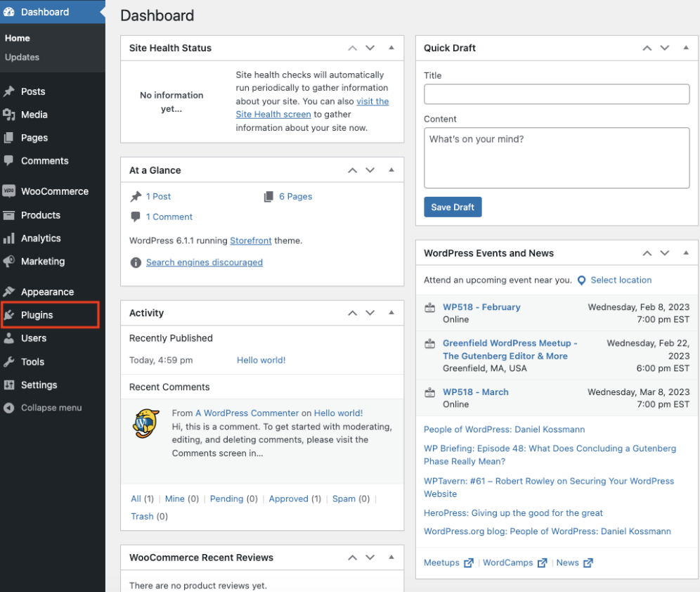Toggle the Site Health Status panel collapse triangle
The image size is (700, 592).
point(391,47)
